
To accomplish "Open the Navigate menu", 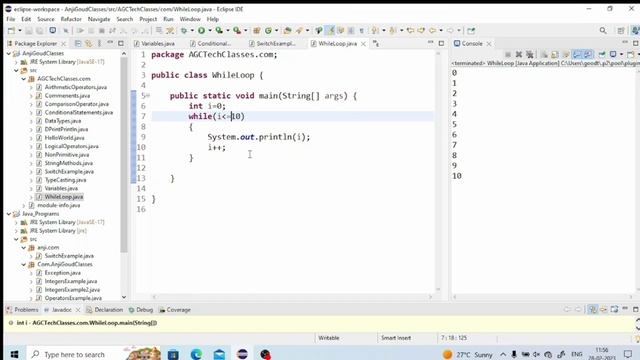I will tap(99, 19).
